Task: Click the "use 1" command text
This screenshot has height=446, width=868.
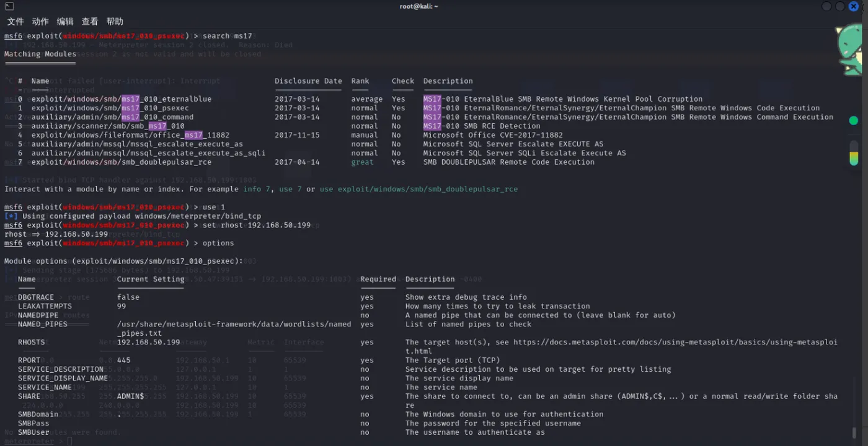Action: point(214,207)
